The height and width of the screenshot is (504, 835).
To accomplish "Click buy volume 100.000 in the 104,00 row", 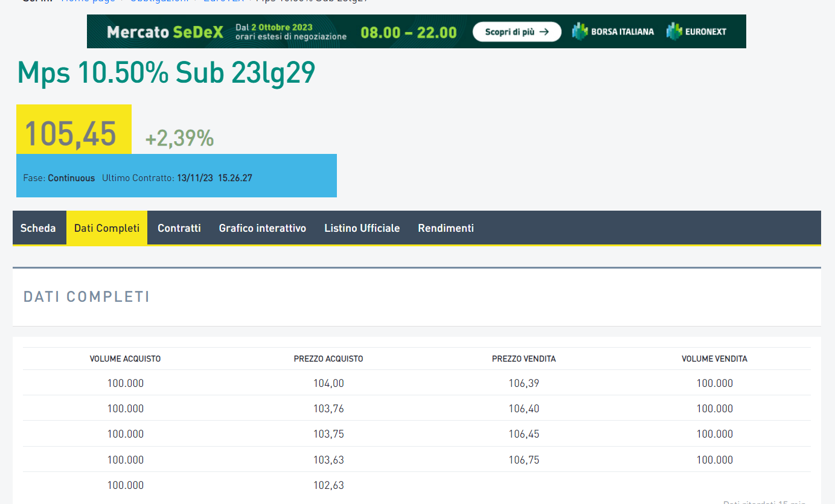I will (x=126, y=383).
